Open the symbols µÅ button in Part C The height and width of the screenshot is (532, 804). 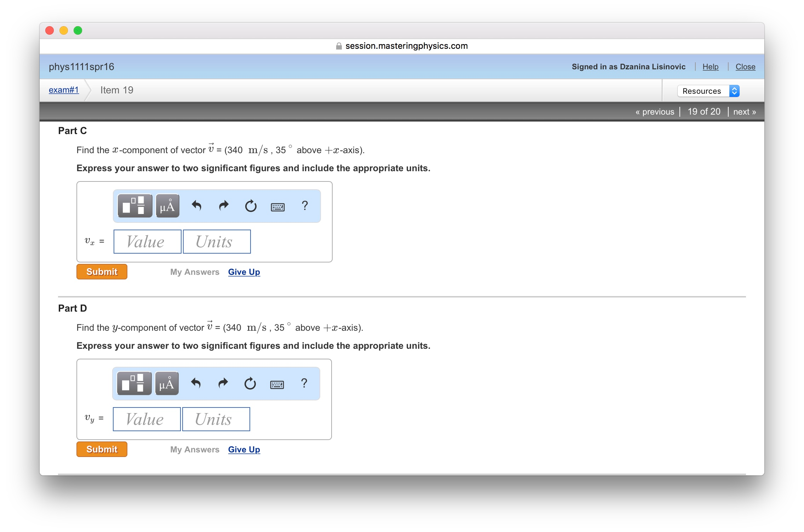(x=167, y=206)
